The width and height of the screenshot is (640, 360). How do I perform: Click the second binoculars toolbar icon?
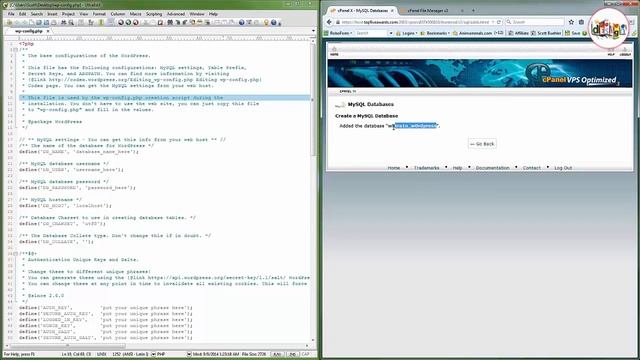[x=170, y=22]
